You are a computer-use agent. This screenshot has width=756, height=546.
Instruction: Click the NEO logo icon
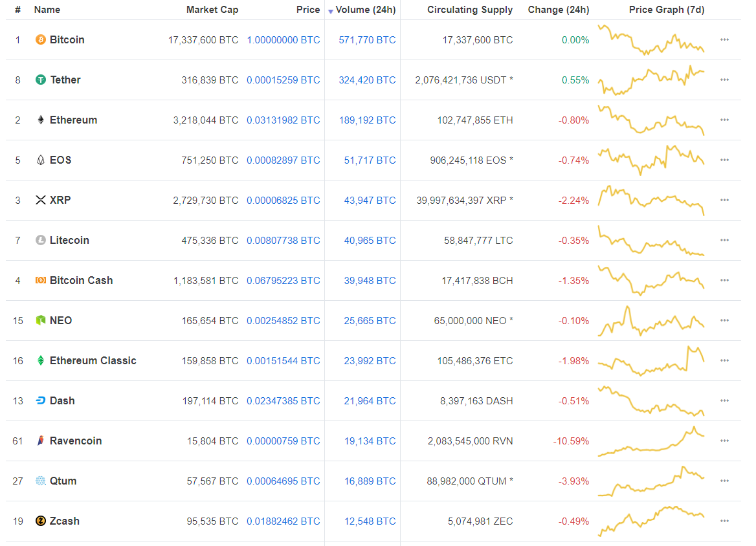[41, 320]
